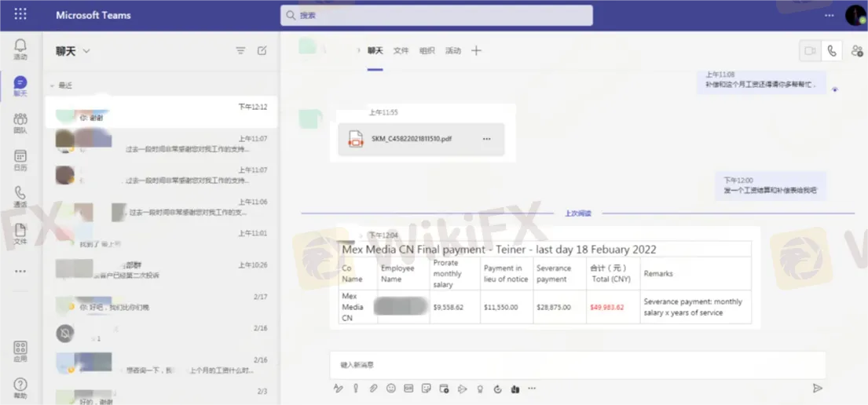
Task: Click the 下午12:00 sent message bubble
Action: [771, 186]
